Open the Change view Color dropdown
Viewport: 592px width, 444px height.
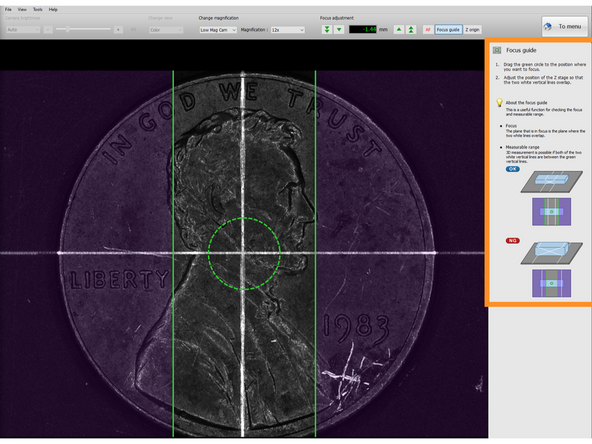[166, 30]
